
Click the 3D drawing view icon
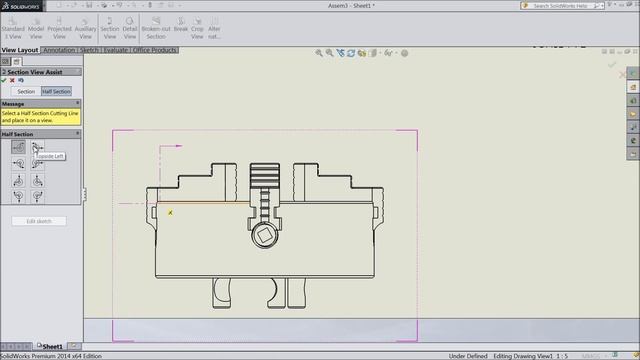click(362, 53)
